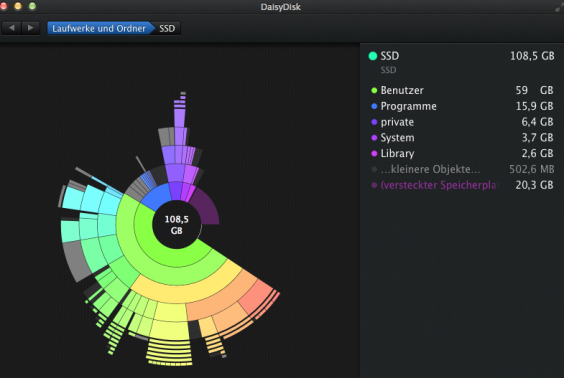The height and width of the screenshot is (378, 564).
Task: Open the Programme folder row
Action: tap(461, 106)
